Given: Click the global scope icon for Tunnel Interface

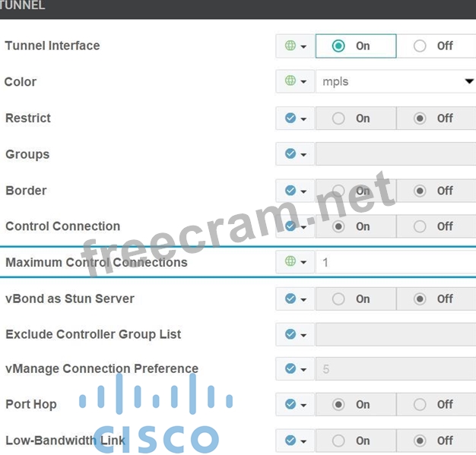Looking at the screenshot, I should point(290,46).
